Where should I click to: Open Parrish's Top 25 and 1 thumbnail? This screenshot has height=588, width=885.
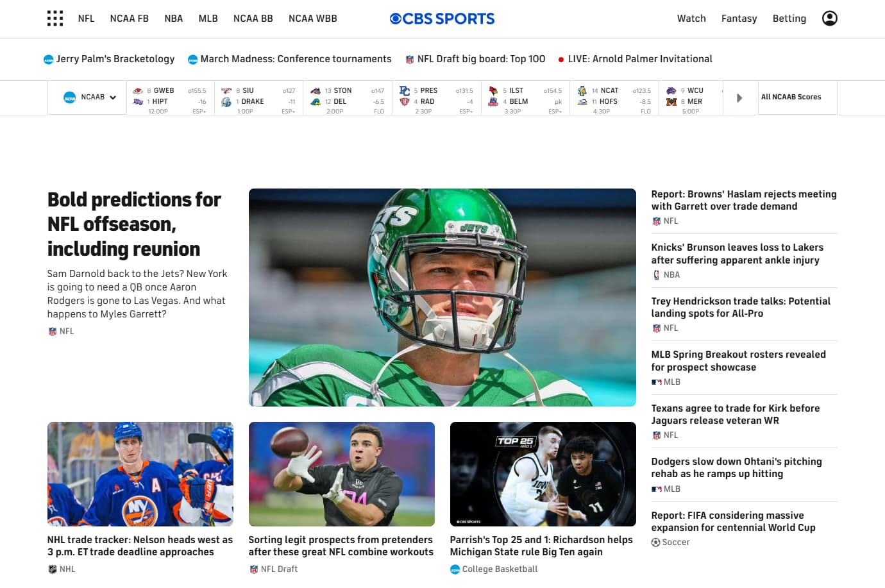point(543,474)
